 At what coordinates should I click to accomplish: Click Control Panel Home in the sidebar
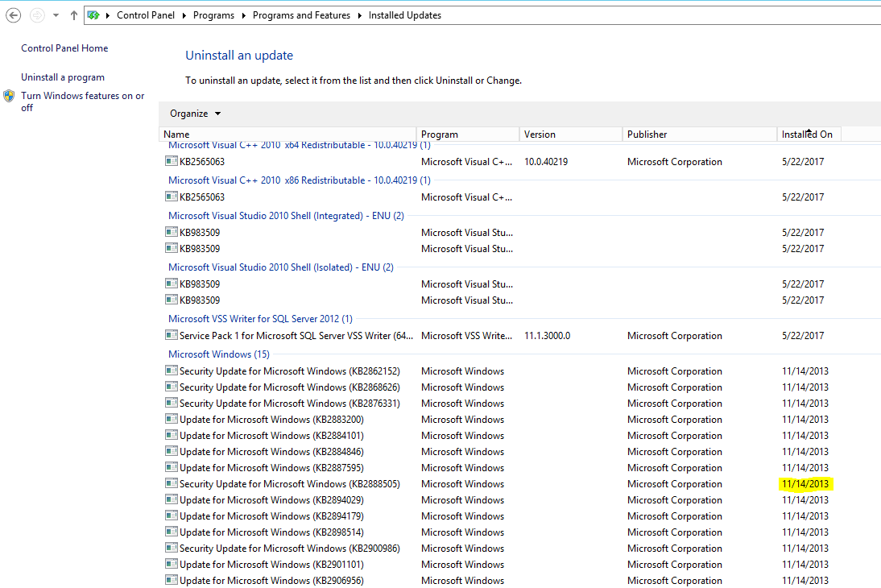tap(64, 48)
